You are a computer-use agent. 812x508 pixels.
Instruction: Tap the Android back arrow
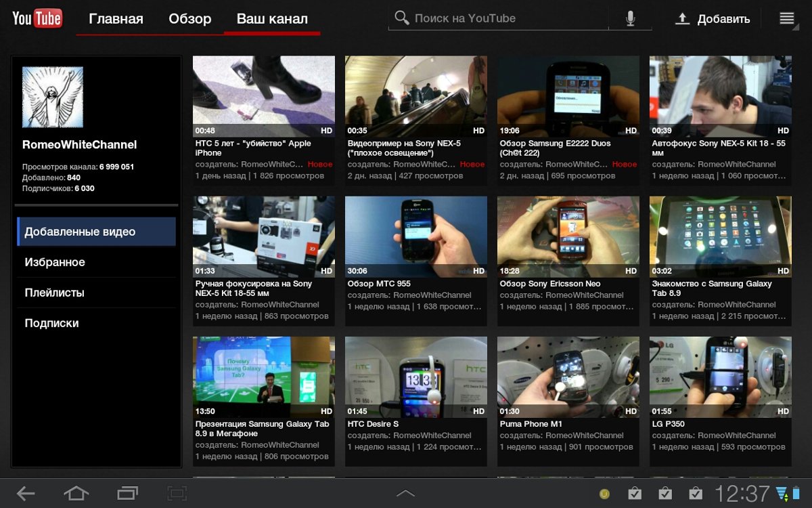26,494
